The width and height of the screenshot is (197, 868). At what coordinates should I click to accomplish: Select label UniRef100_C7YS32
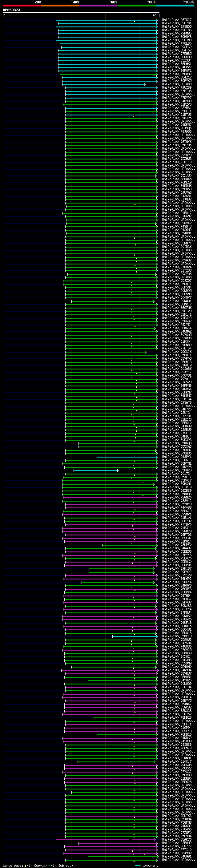pos(176,772)
